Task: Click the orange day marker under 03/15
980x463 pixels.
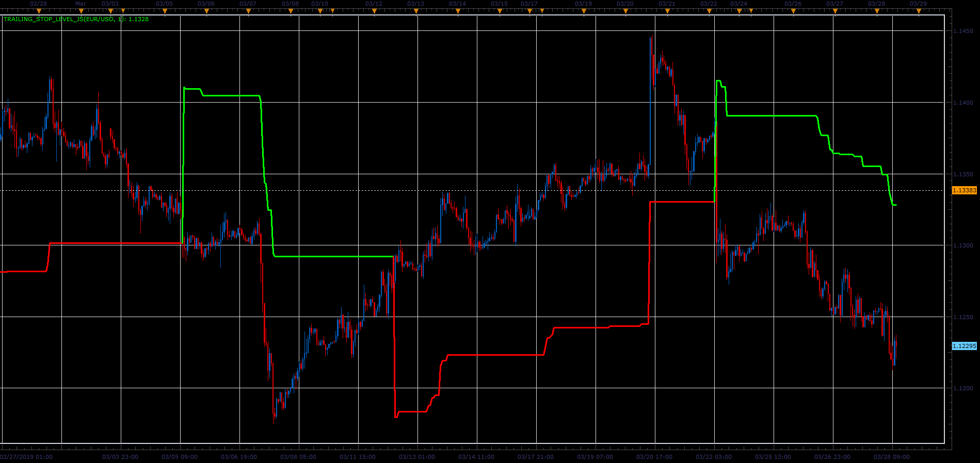Action: 500,11
